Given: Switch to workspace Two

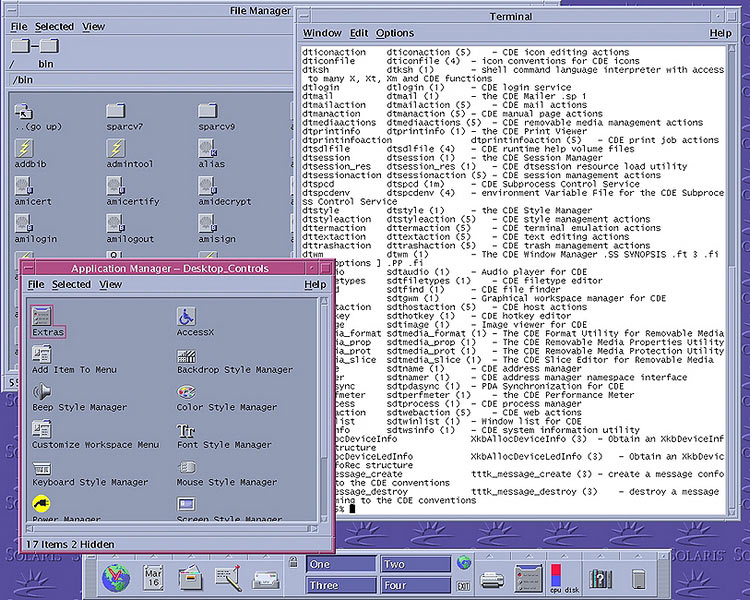Looking at the screenshot, I should pyautogui.click(x=414, y=564).
